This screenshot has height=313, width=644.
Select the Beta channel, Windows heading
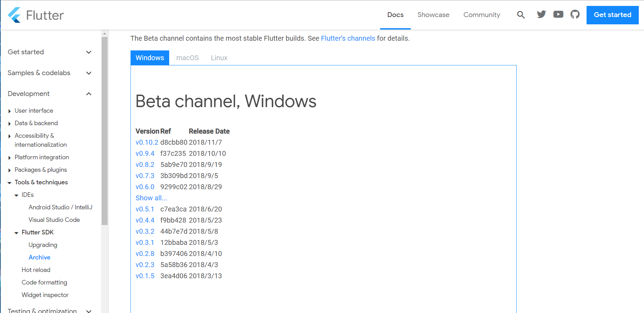226,101
